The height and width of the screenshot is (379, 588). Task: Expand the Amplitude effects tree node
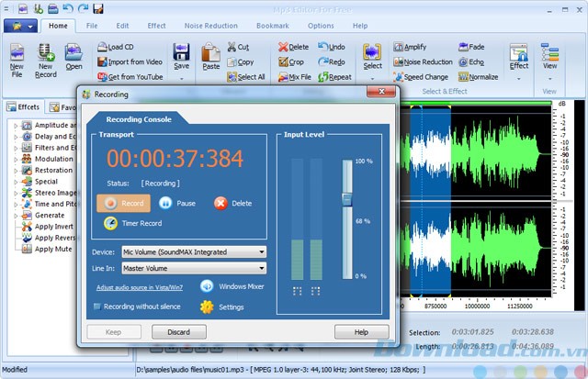[x=17, y=125]
